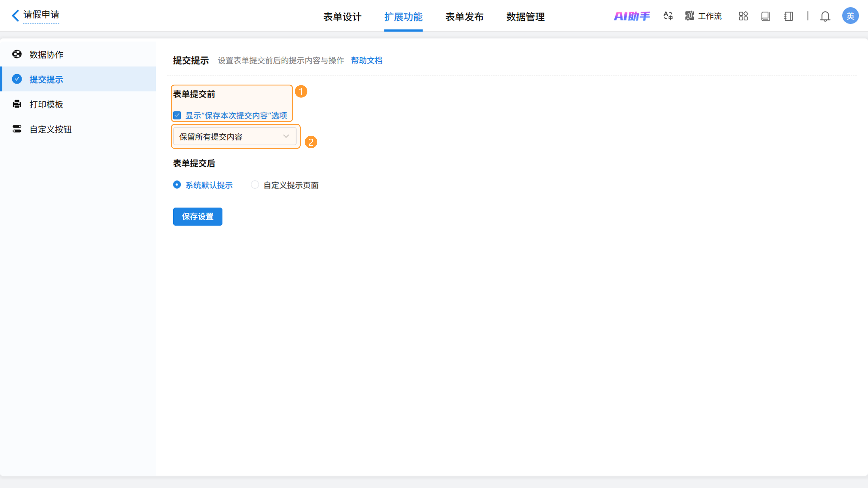The height and width of the screenshot is (488, 868).
Task: Click the 保存设置 button
Action: [198, 216]
